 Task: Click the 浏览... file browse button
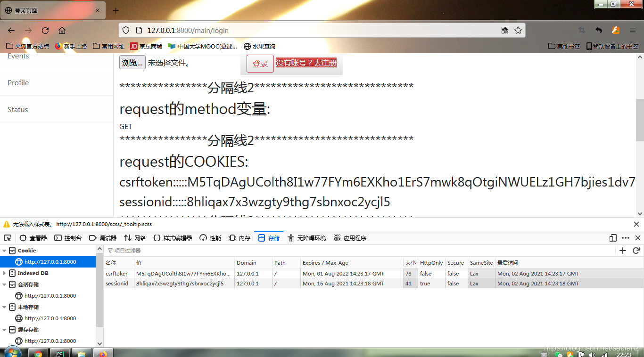pos(132,63)
